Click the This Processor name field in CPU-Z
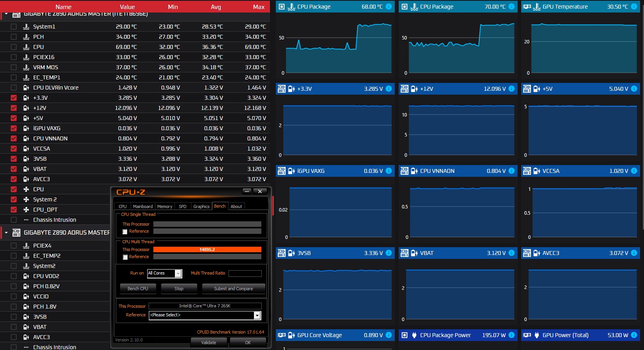644x350 pixels. [205, 306]
